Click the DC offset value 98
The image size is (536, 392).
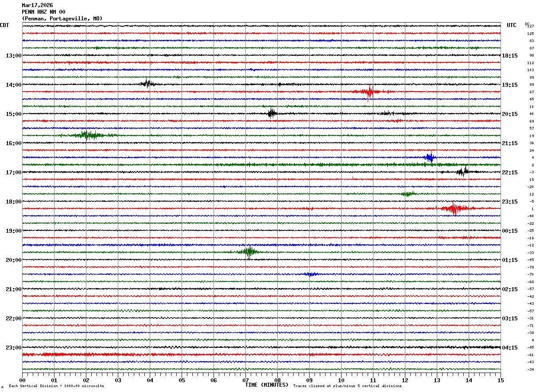click(x=532, y=55)
